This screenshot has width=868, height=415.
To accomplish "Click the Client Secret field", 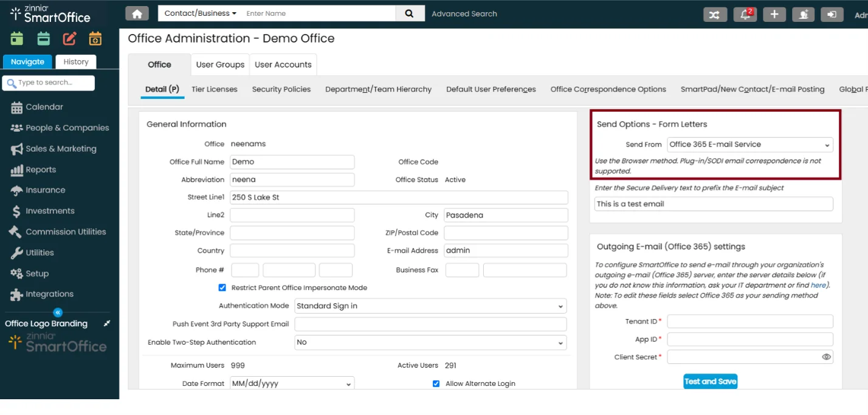I will click(x=750, y=357).
